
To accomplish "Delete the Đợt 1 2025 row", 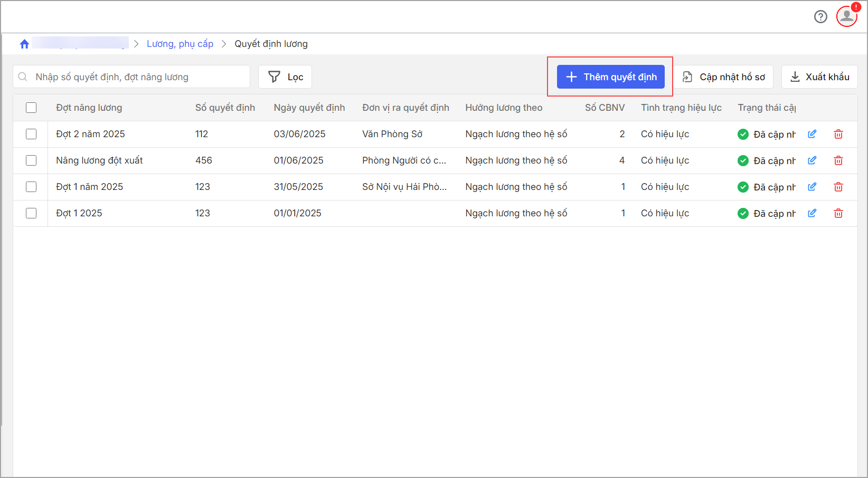I will pyautogui.click(x=838, y=213).
